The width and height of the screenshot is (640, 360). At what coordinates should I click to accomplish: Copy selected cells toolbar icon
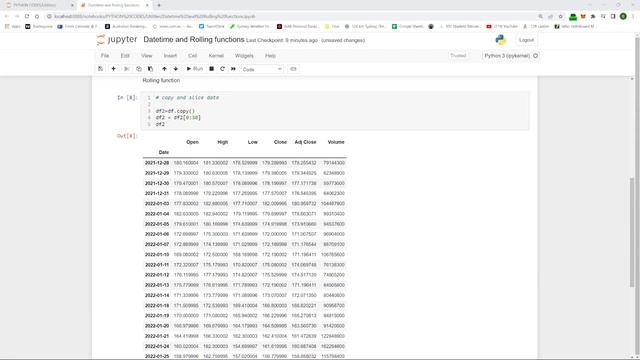click(x=139, y=69)
